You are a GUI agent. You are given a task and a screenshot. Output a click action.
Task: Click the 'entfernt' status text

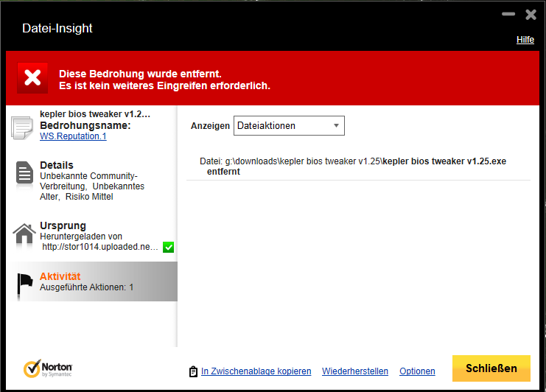coord(223,172)
